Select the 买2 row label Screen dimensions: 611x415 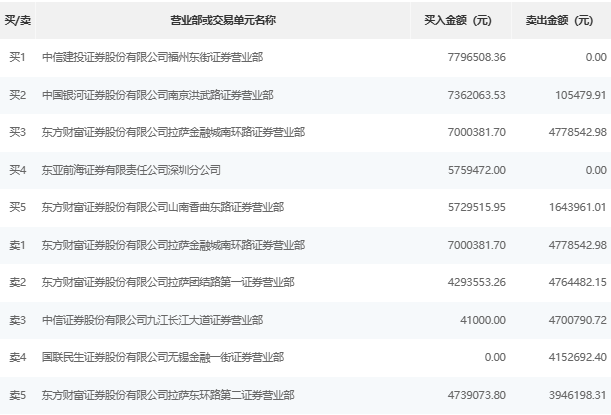pos(18,95)
